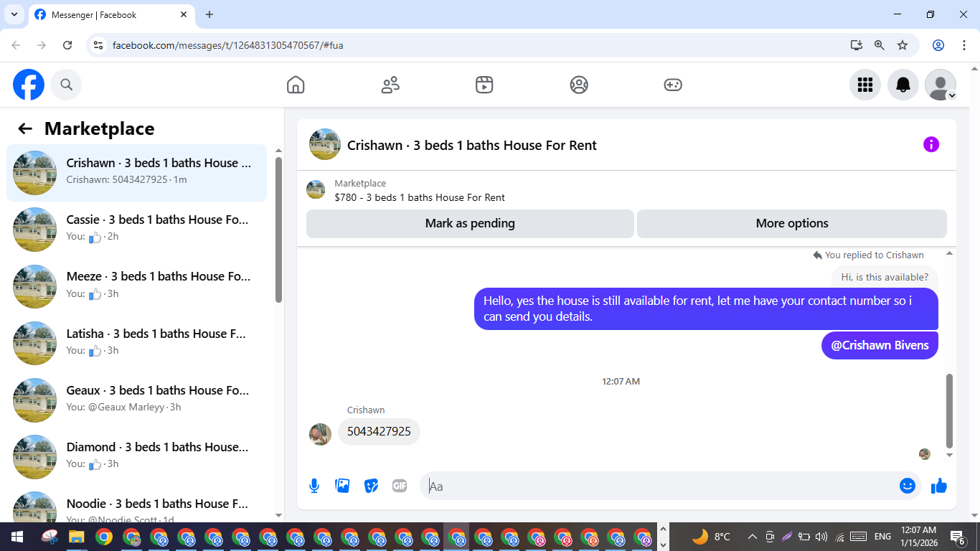The width and height of the screenshot is (980, 551).
Task: Open the account profile picture menu
Action: tap(941, 85)
